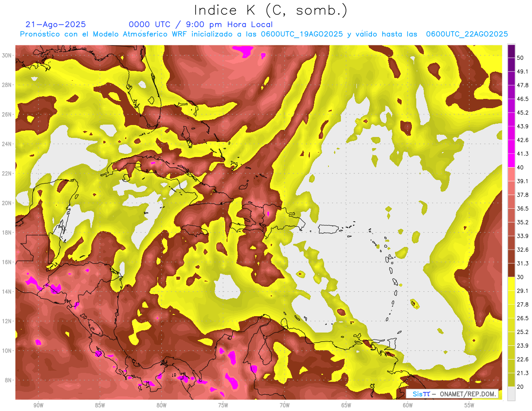Click the '47.8' colorbar label
Image resolution: width=532 pixels, height=411 pixels.
(x=523, y=85)
